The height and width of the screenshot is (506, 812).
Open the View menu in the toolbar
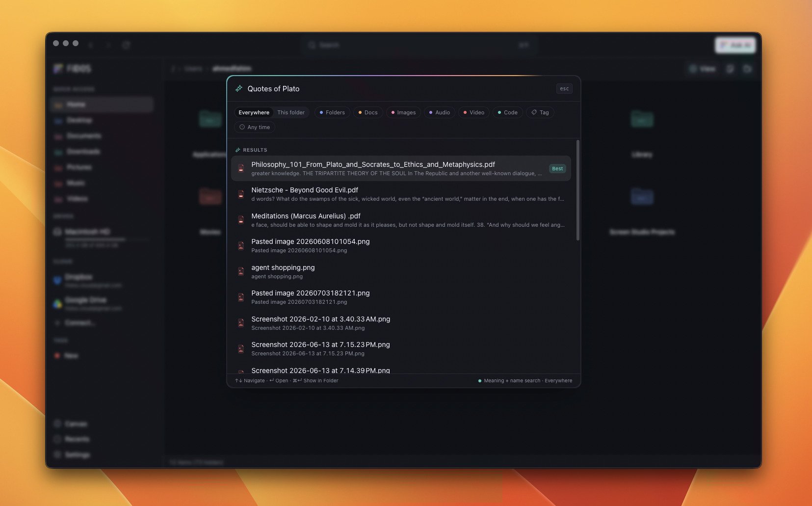coord(703,69)
